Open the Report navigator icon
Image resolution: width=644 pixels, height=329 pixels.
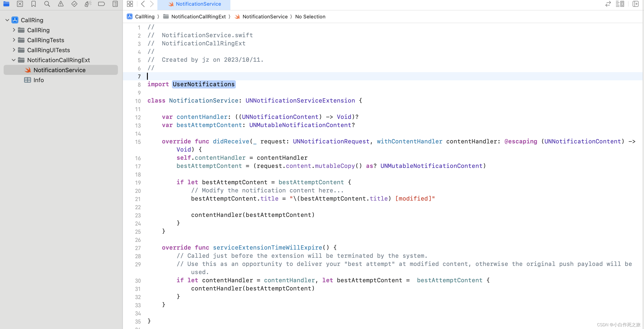(115, 4)
